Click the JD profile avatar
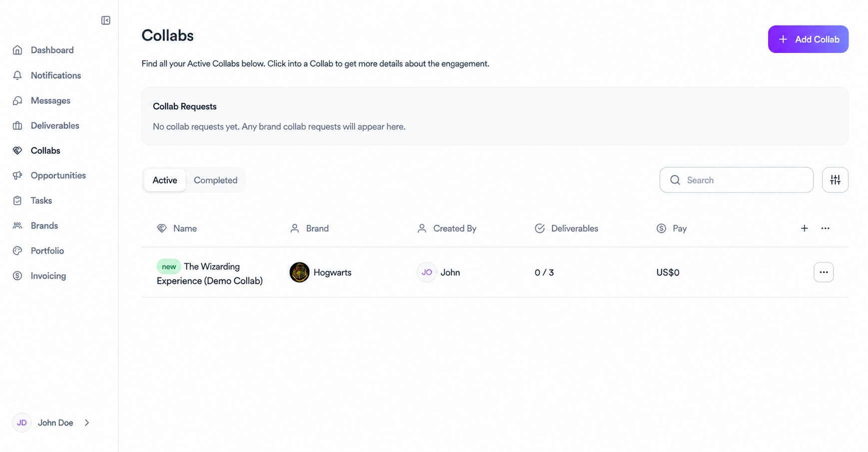868x452 pixels. point(22,423)
